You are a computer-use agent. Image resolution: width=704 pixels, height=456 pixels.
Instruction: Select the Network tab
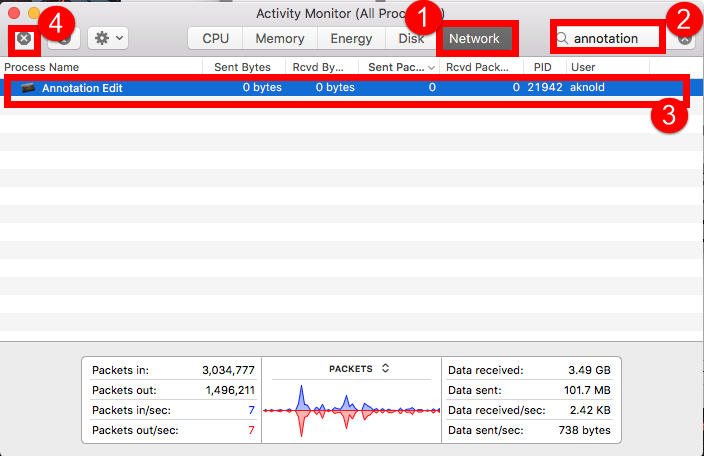[474, 39]
